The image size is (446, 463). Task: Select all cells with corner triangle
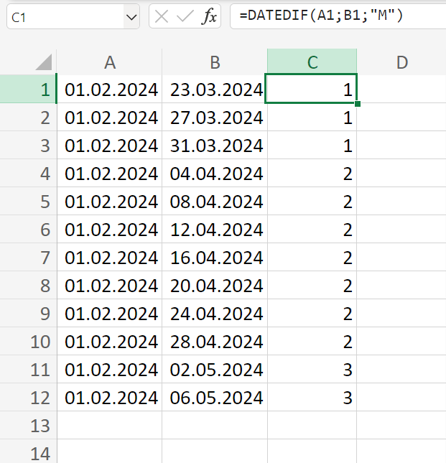coord(44,62)
